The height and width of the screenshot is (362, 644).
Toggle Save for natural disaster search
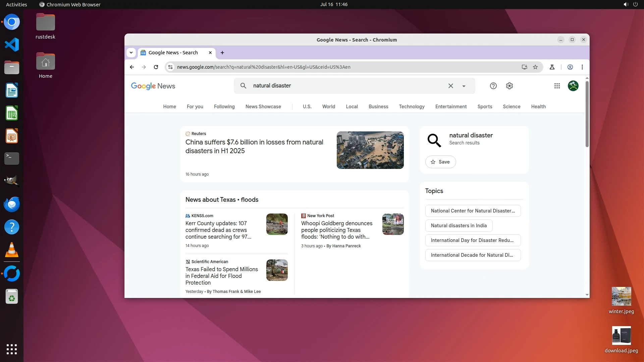[440, 162]
